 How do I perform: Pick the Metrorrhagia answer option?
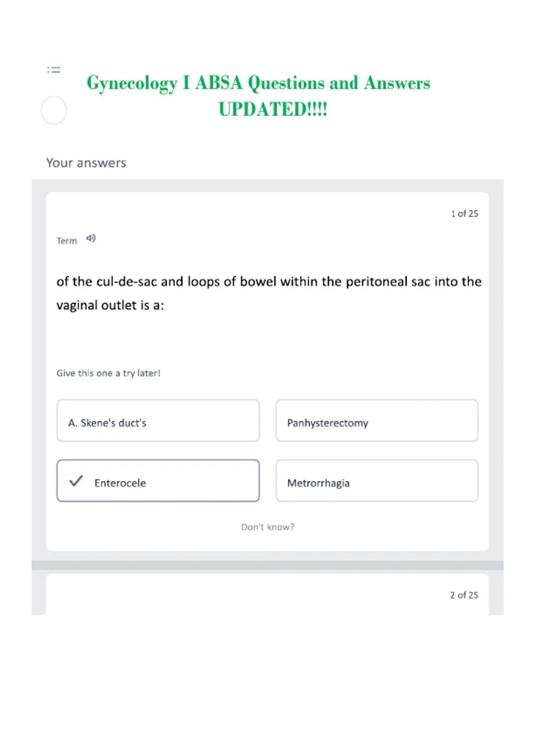click(x=377, y=481)
